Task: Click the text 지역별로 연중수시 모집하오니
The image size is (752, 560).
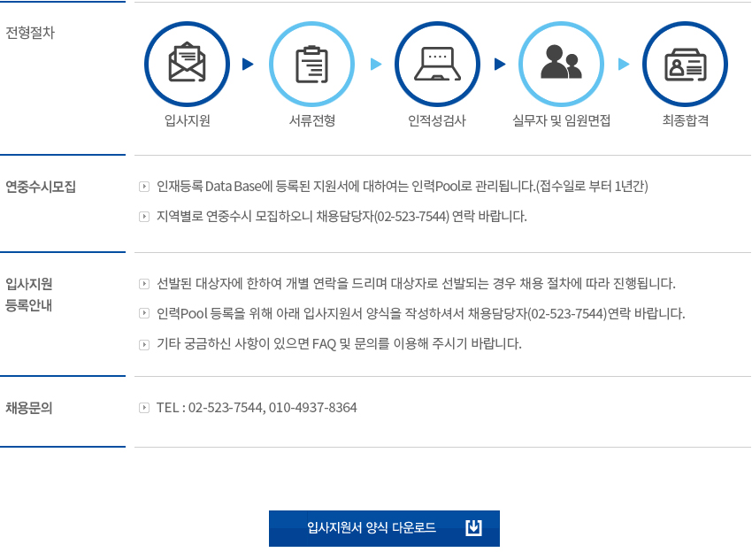Action: (341, 216)
